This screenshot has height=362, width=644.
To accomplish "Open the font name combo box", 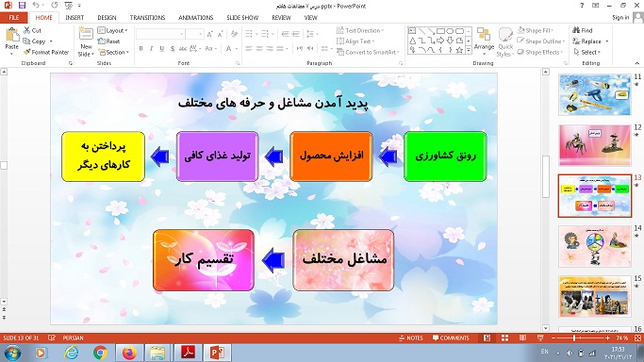I will [x=160, y=34].
